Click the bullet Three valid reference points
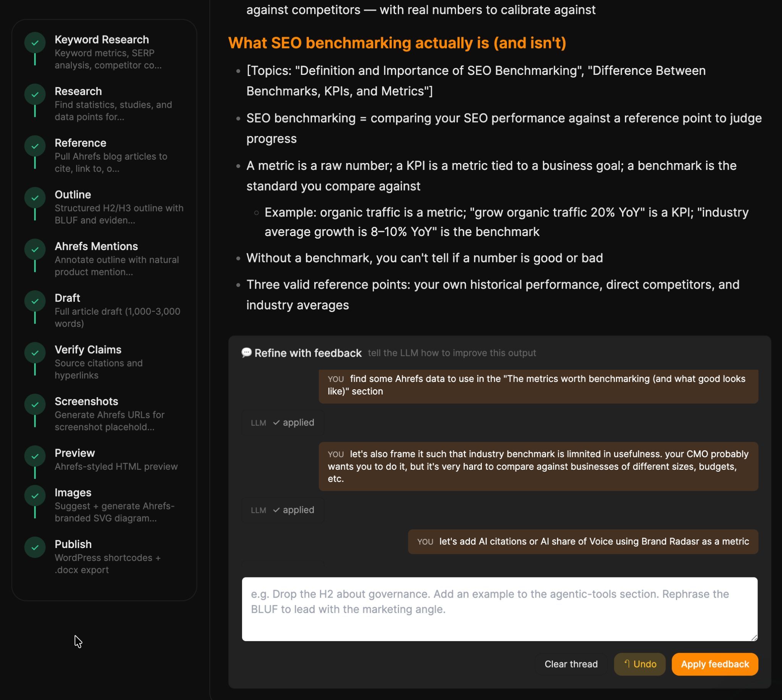782x700 pixels. coord(493,294)
